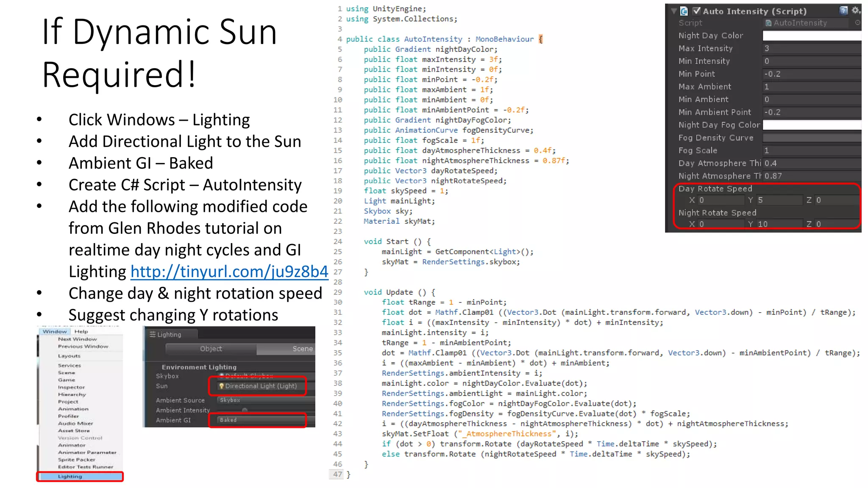868x488 pixels.
Task: Click the 'void Start ()' code line
Action: point(397,241)
